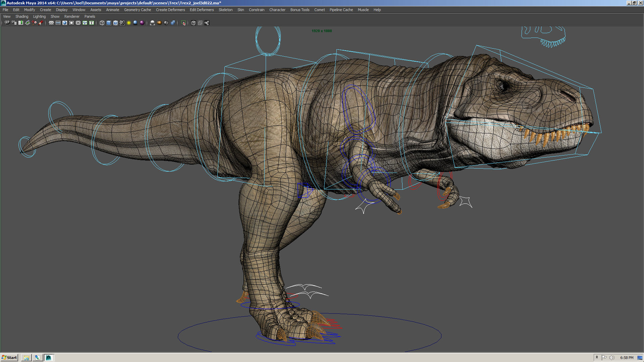Open the Shading menu
The height and width of the screenshot is (362, 644).
click(x=22, y=16)
